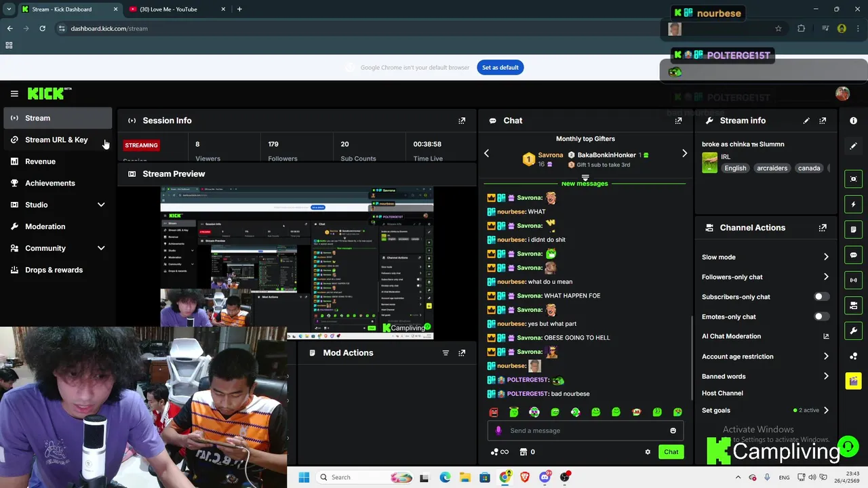Click the document notes icon in the right sidebar
This screenshot has height=488, width=868.
(853, 230)
